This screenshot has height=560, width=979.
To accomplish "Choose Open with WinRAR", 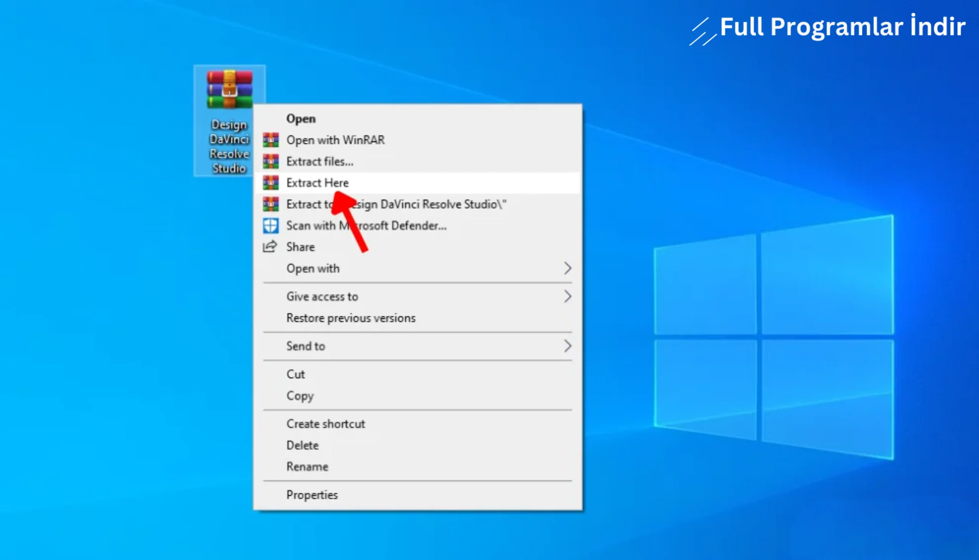I will (x=417, y=140).
